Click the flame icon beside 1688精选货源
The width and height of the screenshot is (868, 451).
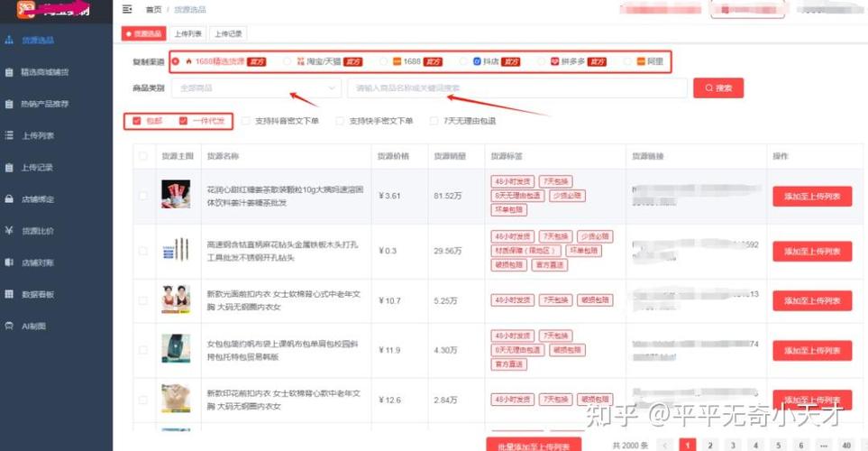[x=188, y=61]
